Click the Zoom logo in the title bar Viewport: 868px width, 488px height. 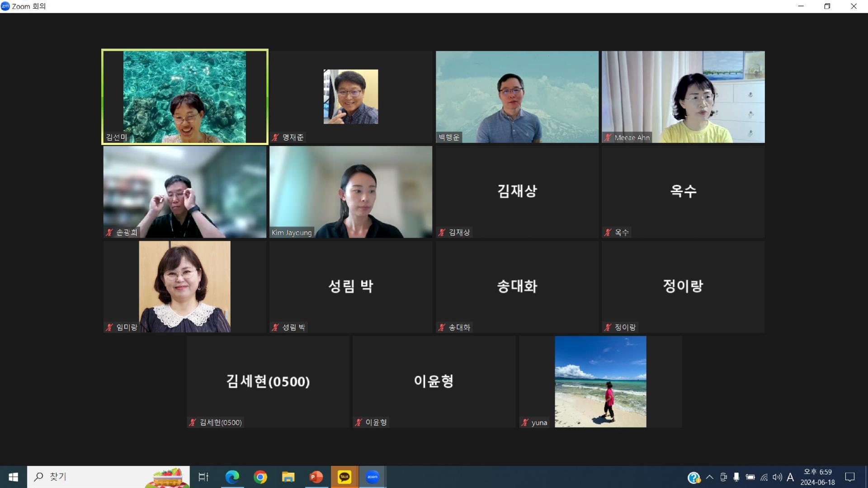pos(5,6)
